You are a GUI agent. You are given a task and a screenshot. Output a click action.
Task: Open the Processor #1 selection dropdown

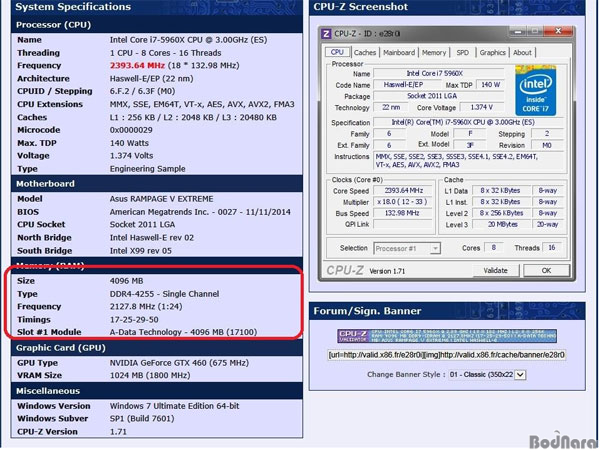pyautogui.click(x=407, y=248)
